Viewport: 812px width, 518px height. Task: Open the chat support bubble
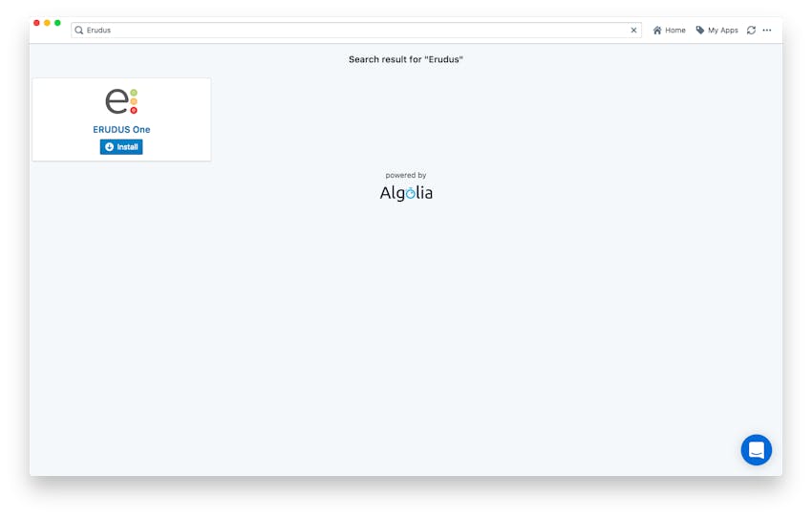[756, 449]
